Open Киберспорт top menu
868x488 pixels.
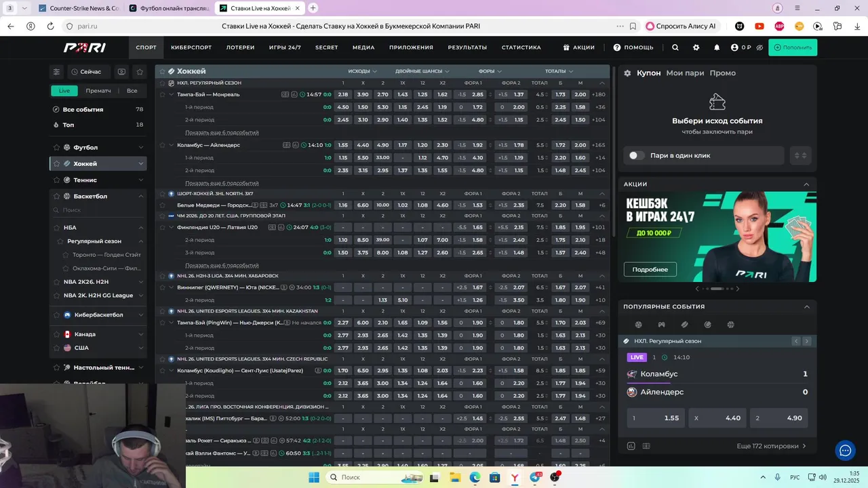[191, 47]
